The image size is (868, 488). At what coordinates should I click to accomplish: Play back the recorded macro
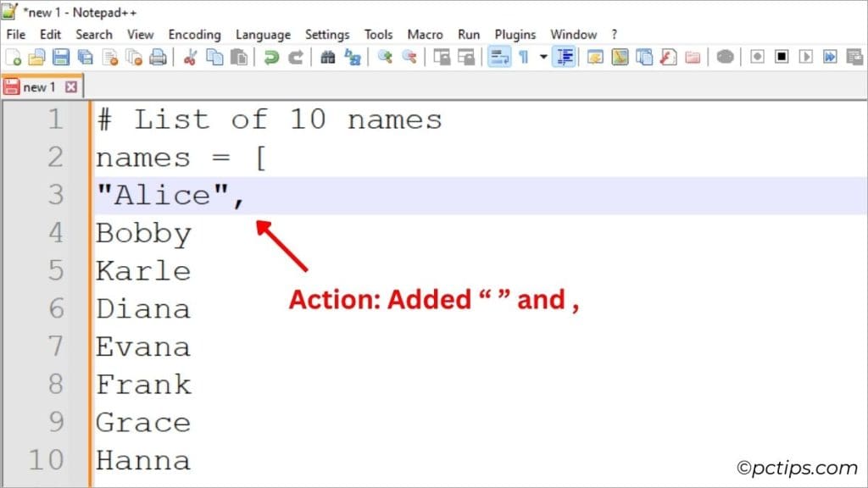pyautogui.click(x=805, y=57)
